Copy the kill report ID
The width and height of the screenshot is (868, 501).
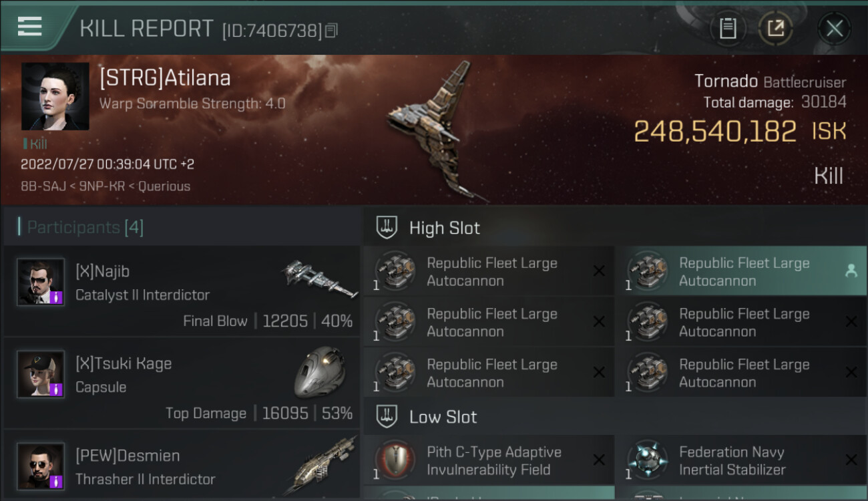pos(332,31)
